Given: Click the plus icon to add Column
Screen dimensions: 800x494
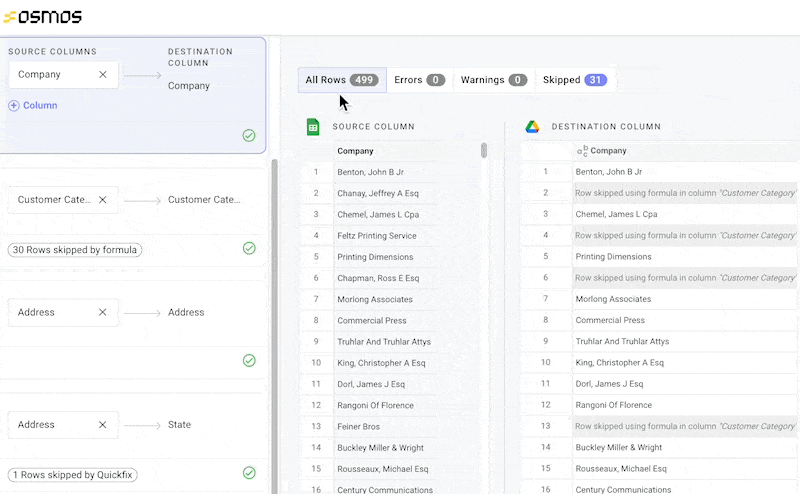Looking at the screenshot, I should click(14, 105).
